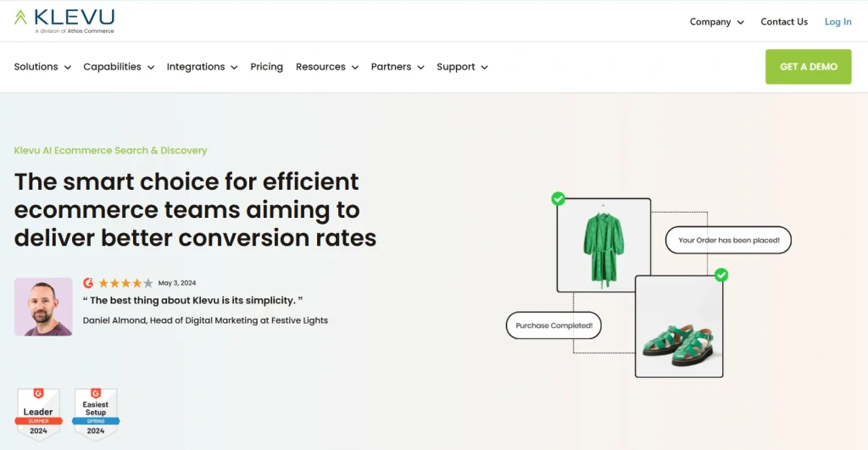Click the five-star rating row
The width and height of the screenshot is (868, 450).
(x=125, y=283)
